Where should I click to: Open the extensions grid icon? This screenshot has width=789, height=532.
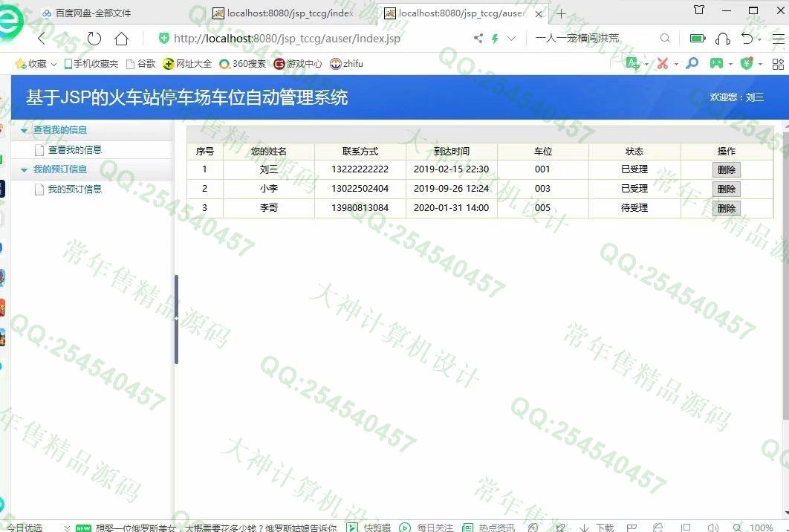coord(778,64)
